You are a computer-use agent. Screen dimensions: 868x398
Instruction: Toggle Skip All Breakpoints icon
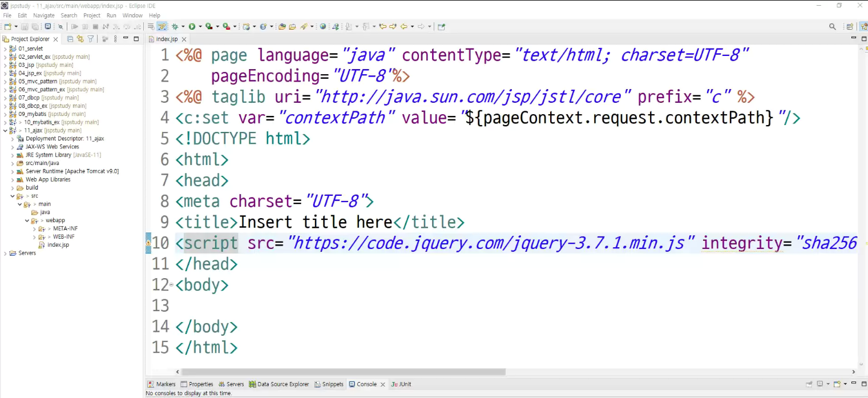click(x=60, y=26)
